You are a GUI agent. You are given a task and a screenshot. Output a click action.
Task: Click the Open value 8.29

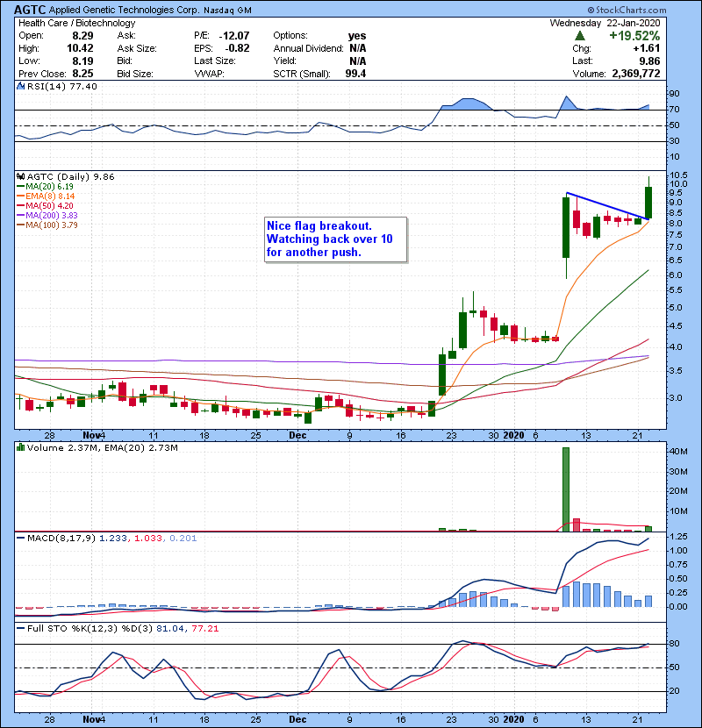point(82,36)
